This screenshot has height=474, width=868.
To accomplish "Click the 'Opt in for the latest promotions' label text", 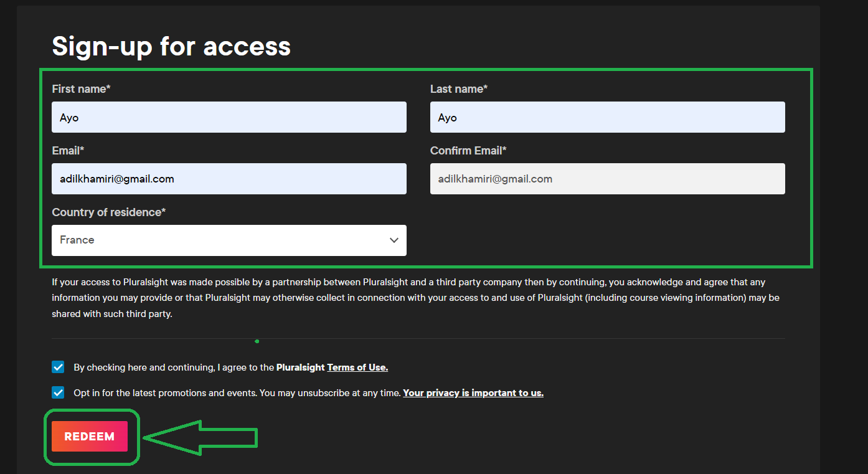I will click(237, 393).
